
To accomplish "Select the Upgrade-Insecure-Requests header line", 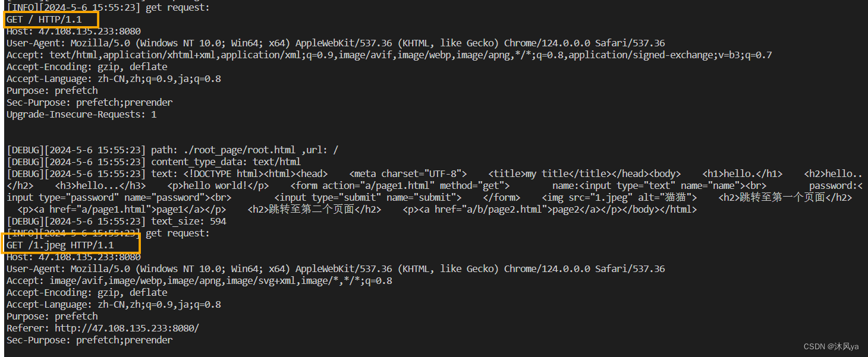I will point(81,115).
